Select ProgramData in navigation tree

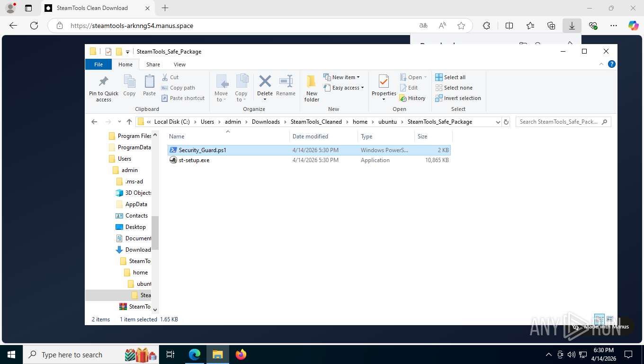point(130,147)
